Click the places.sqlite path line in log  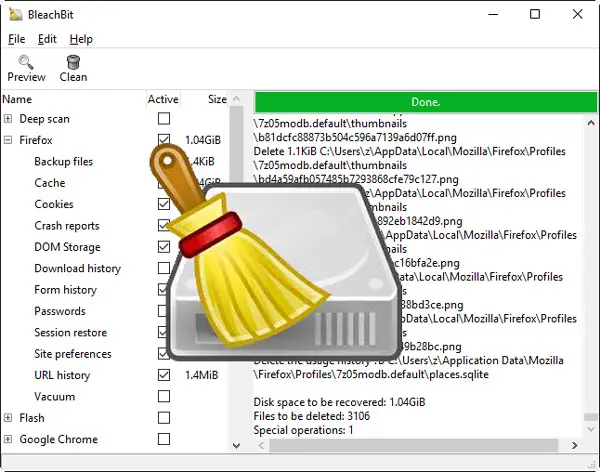(371, 374)
